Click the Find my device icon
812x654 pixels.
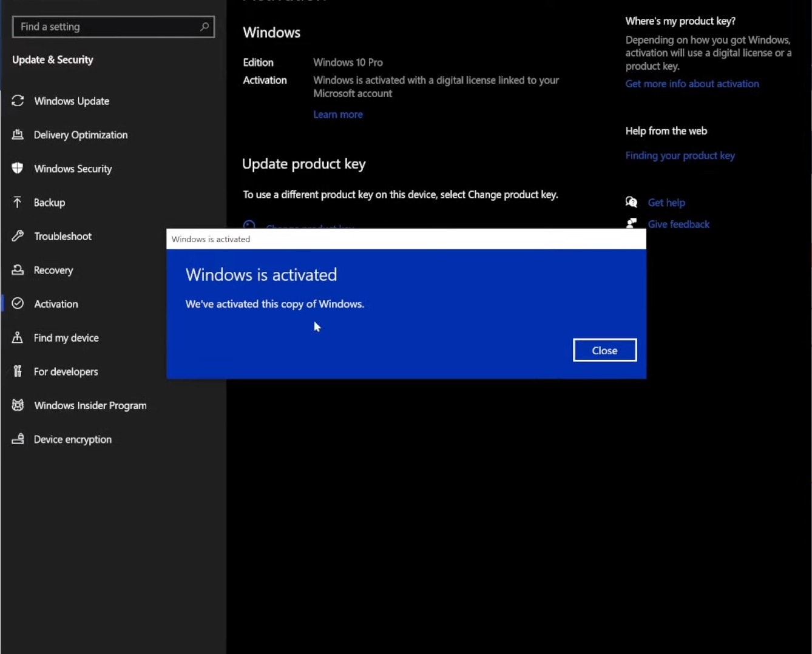18,337
